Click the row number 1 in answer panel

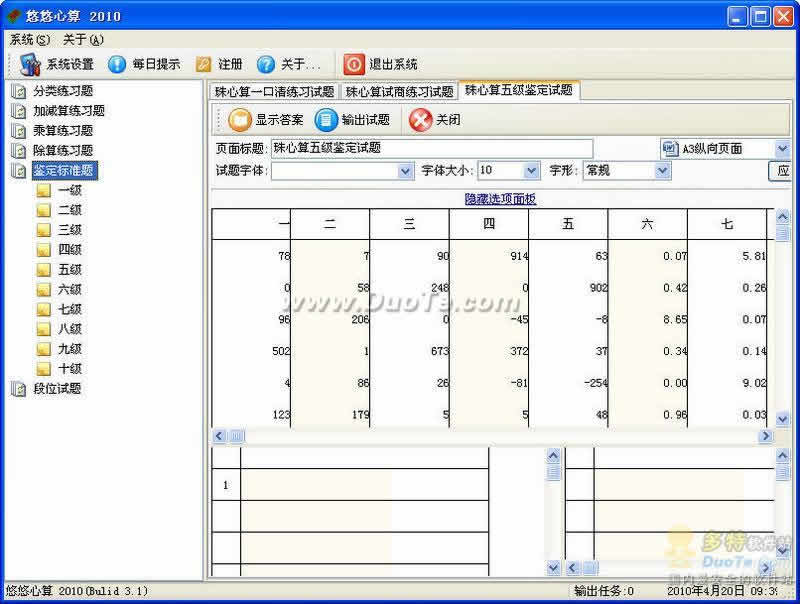click(x=226, y=485)
